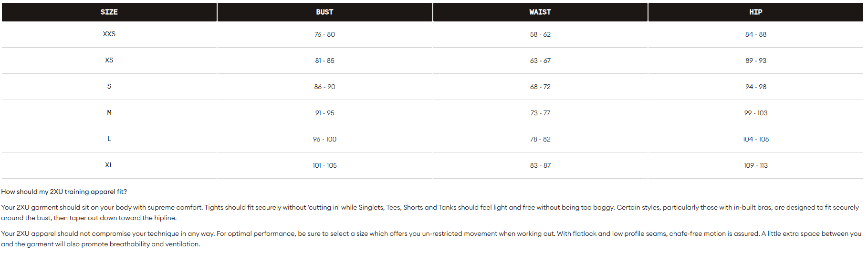Select the XS size row label
This screenshot has height=253, width=868.
click(x=109, y=60)
